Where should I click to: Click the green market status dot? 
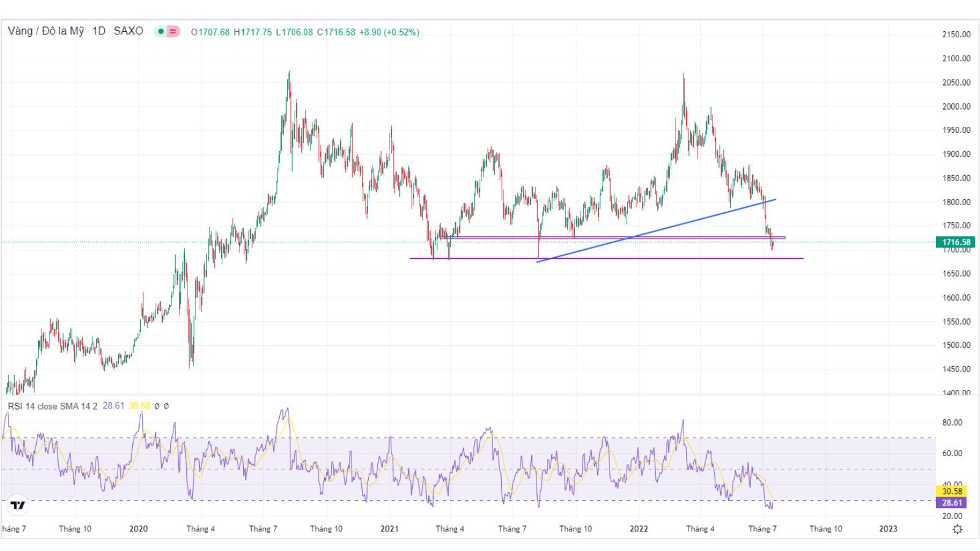pyautogui.click(x=160, y=31)
